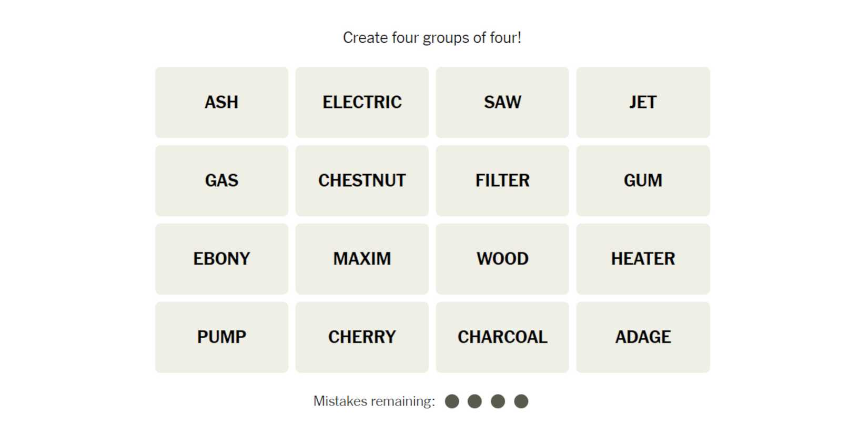Select the GAS word tile

221,180
